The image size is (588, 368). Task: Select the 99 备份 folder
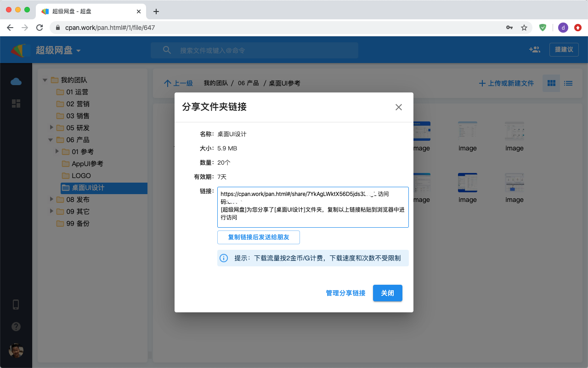click(x=77, y=224)
